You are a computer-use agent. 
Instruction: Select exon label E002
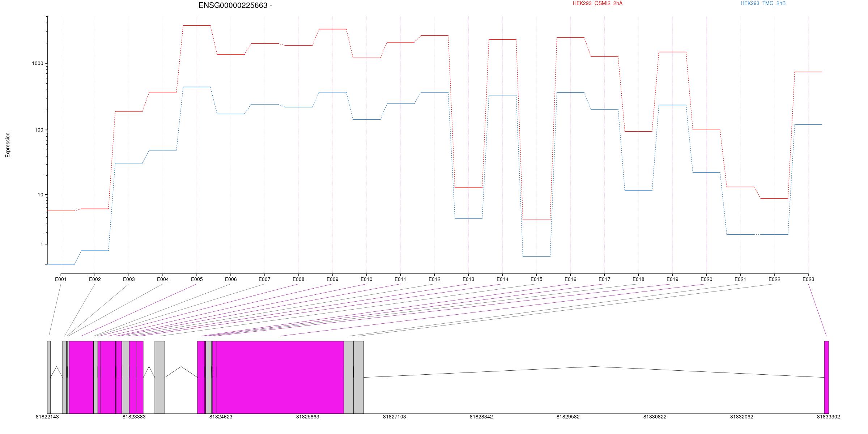[x=95, y=279]
